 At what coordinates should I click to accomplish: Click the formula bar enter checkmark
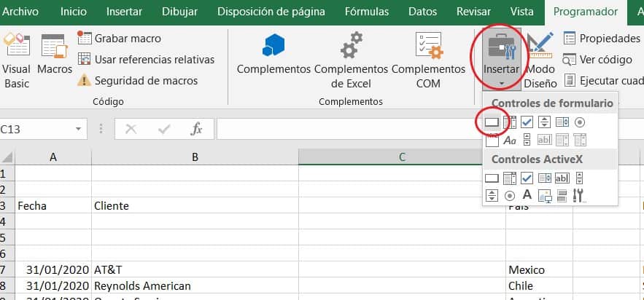[164, 130]
